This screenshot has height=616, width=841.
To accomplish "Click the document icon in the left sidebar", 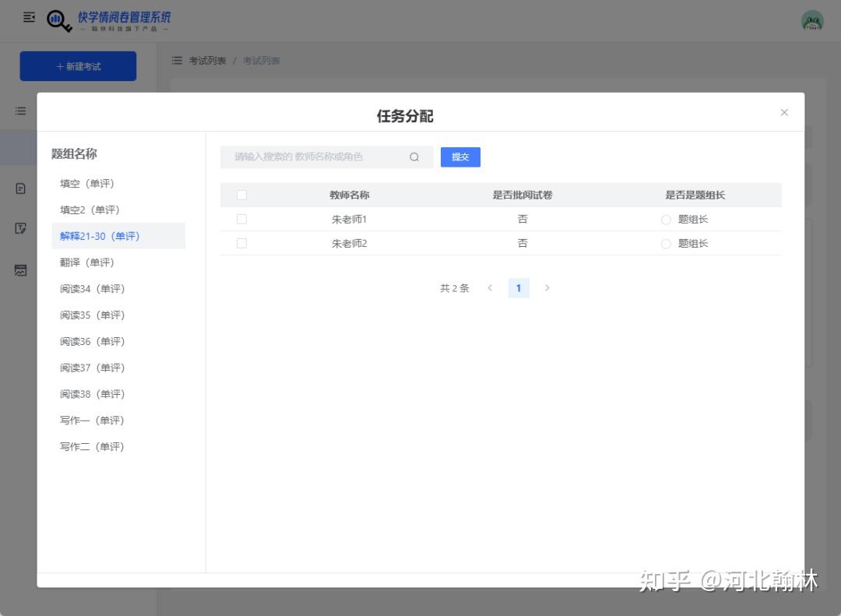I will pos(20,189).
